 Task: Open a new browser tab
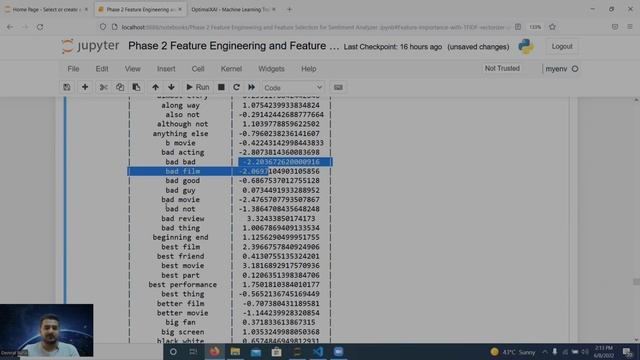[289, 9]
